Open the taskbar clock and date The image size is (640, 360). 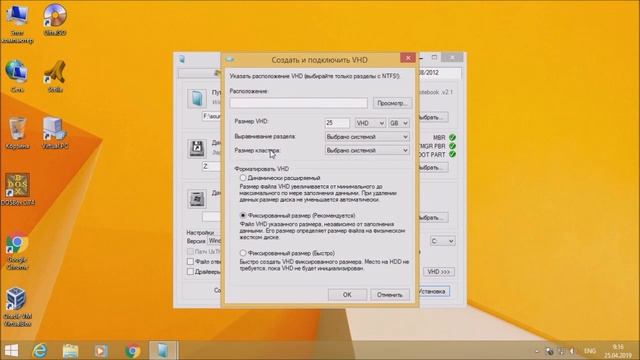tap(618, 351)
